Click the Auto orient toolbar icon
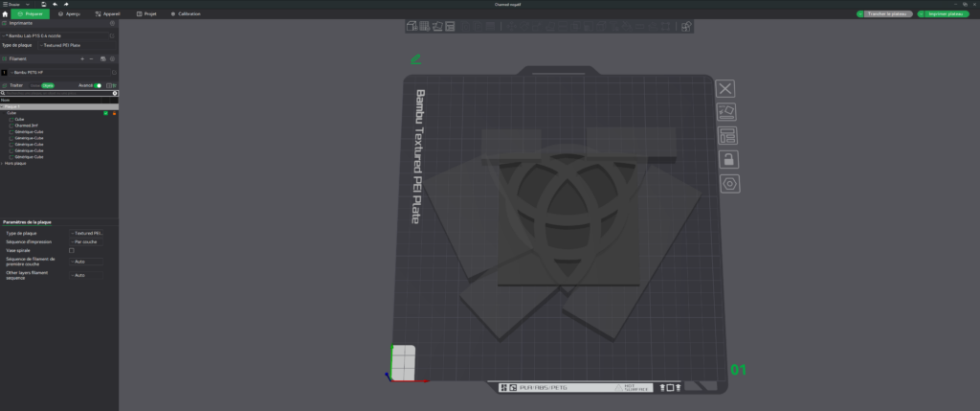Screen dimensions: 980x411 437,26
